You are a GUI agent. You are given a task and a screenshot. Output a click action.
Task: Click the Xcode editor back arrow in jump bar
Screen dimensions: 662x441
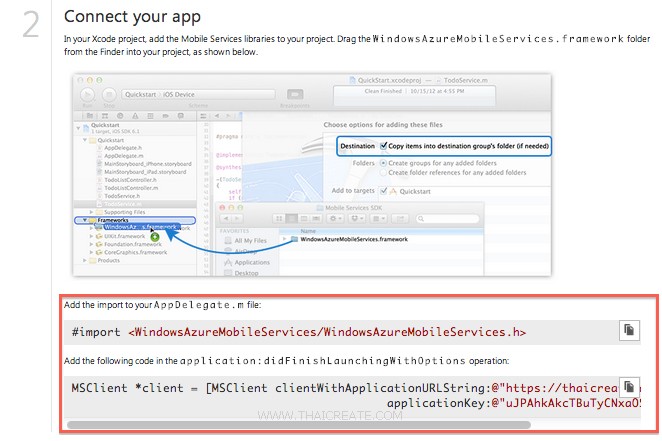pyautogui.click(x=217, y=116)
